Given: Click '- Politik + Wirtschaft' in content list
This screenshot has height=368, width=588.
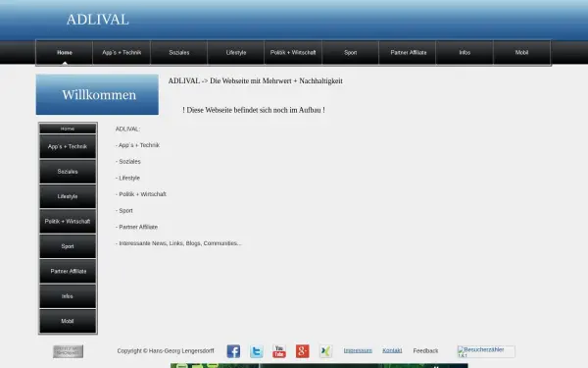Looking at the screenshot, I should pos(141,194).
